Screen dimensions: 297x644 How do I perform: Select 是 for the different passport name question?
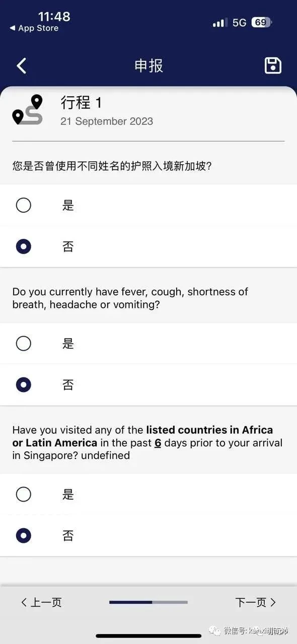click(x=148, y=205)
